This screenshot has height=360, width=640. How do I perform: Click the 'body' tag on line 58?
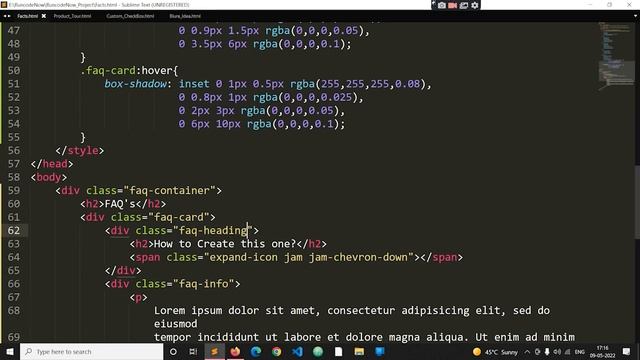[49, 178]
